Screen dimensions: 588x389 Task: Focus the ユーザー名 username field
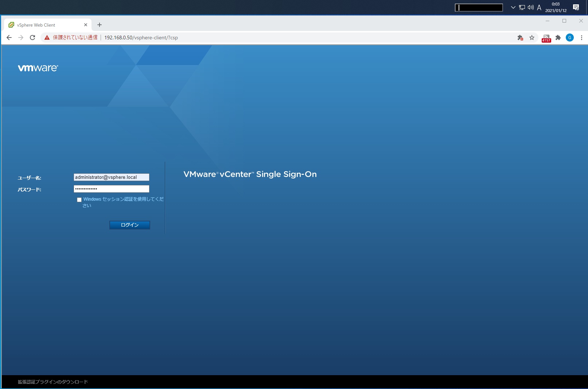[x=112, y=177]
